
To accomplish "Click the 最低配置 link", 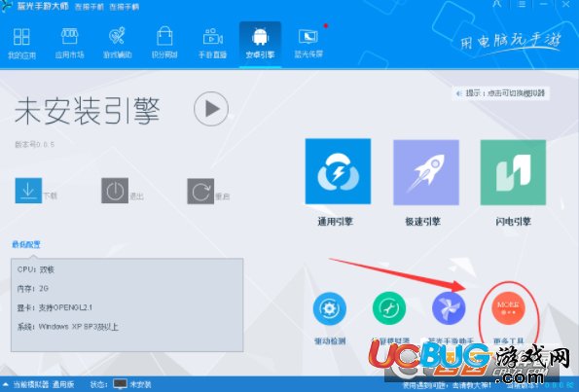I will [x=26, y=244].
